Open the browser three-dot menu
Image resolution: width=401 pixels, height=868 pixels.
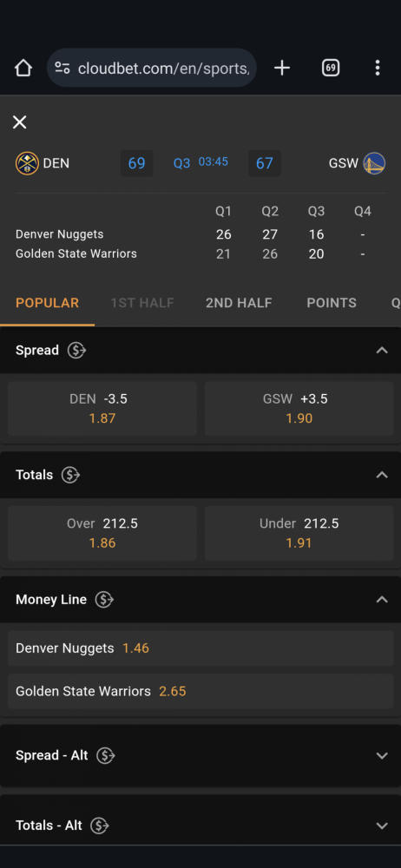pyautogui.click(x=378, y=68)
